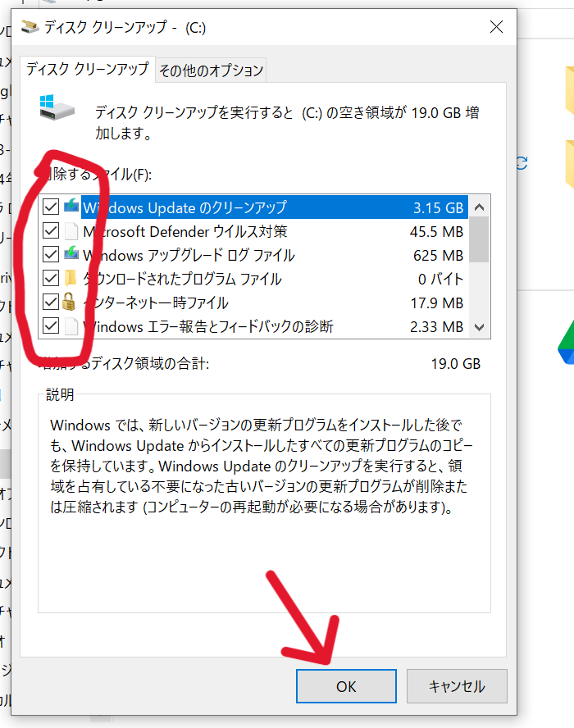Click the downloaded program files folder icon
The width and height of the screenshot is (574, 728).
[x=71, y=279]
